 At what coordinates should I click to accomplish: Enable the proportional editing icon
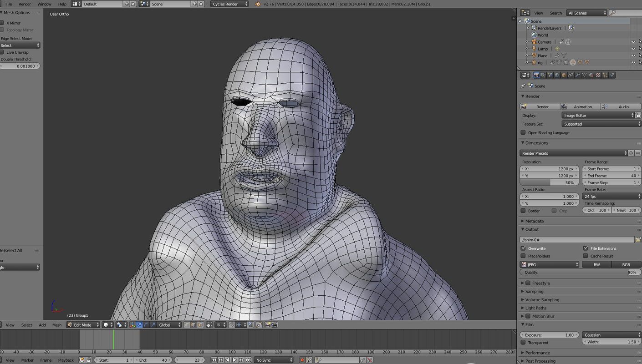click(x=219, y=325)
